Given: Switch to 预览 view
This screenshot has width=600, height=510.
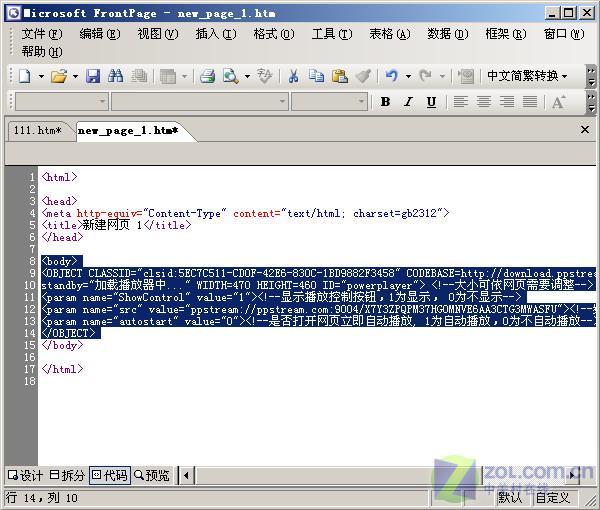Looking at the screenshot, I should (x=152, y=476).
